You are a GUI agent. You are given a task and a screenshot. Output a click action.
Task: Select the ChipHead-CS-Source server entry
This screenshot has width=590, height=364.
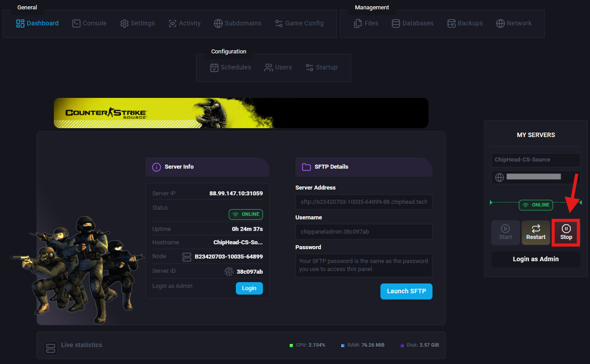536,160
